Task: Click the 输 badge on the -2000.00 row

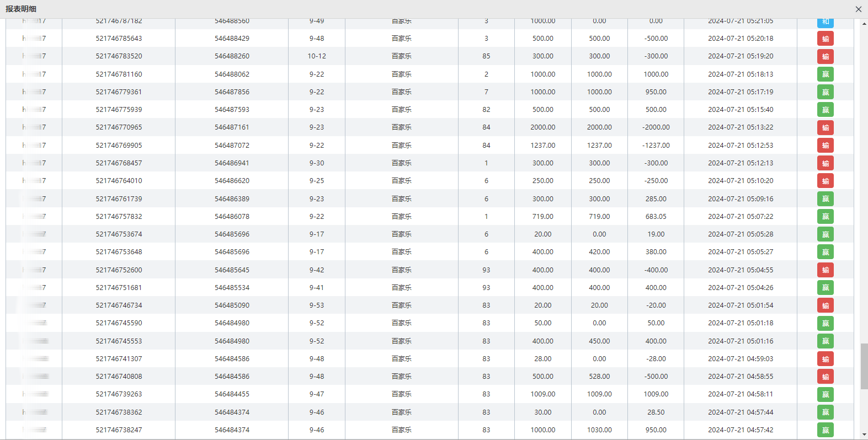Action: point(825,127)
